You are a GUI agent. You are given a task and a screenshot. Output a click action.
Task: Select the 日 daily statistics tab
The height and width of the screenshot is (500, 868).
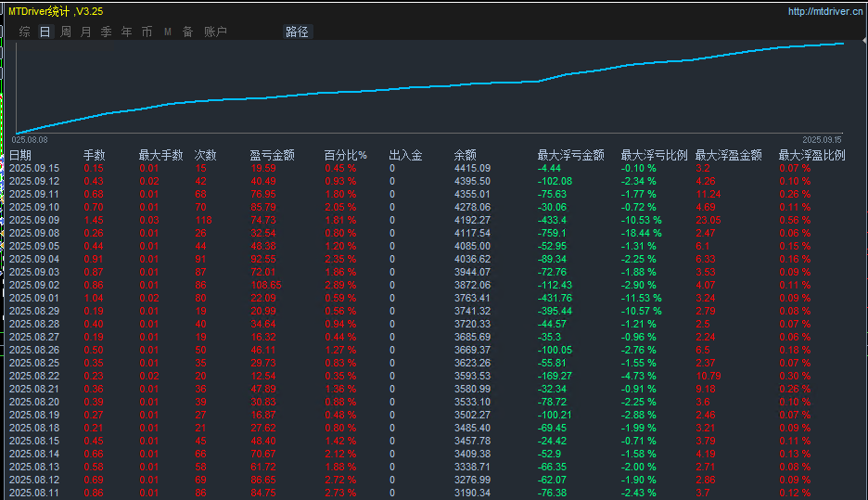pos(45,32)
